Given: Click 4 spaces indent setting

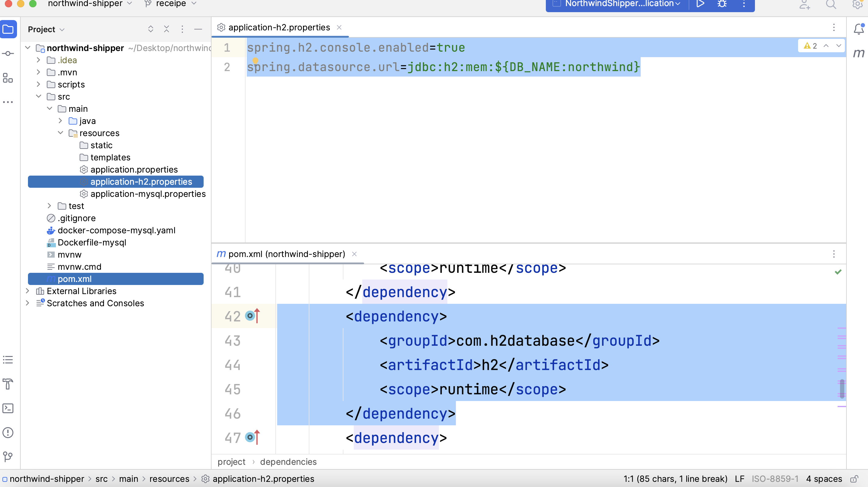Looking at the screenshot, I should click(824, 479).
